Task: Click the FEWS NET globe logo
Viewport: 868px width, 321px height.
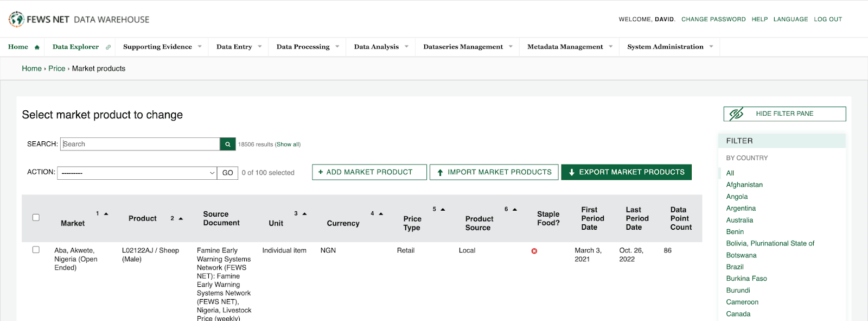Action: (x=16, y=19)
